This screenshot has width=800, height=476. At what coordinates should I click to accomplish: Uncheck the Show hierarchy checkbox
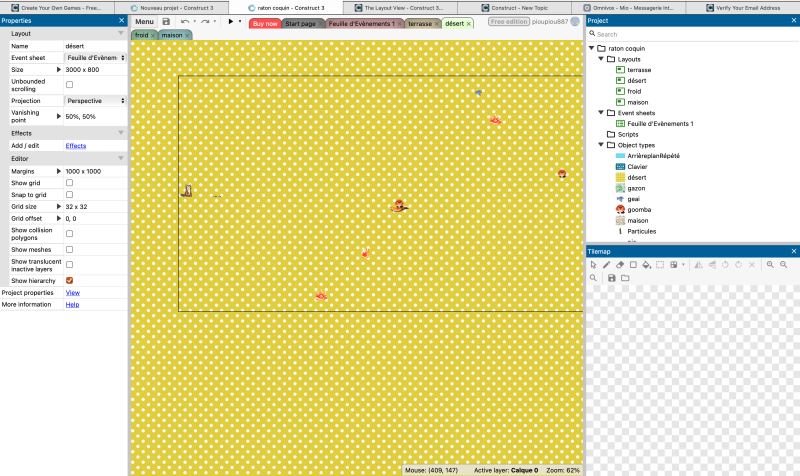pyautogui.click(x=69, y=281)
